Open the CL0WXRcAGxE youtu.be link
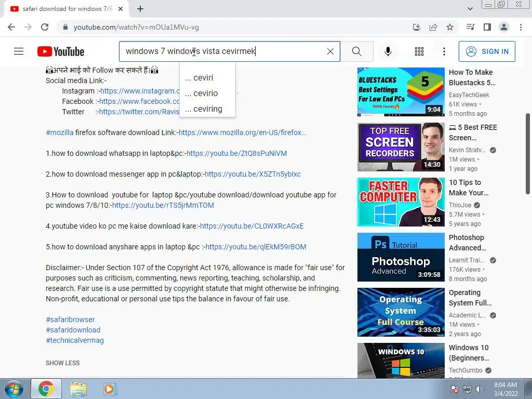532x399 pixels. 251,226
